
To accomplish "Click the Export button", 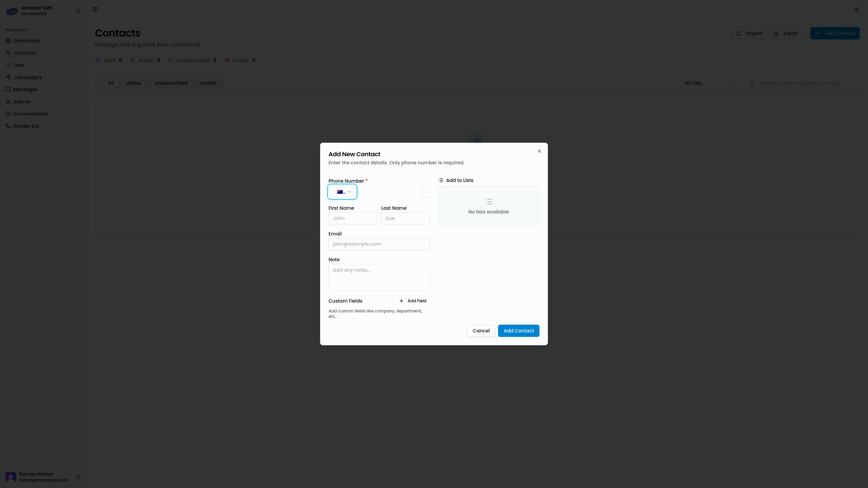I will (786, 33).
